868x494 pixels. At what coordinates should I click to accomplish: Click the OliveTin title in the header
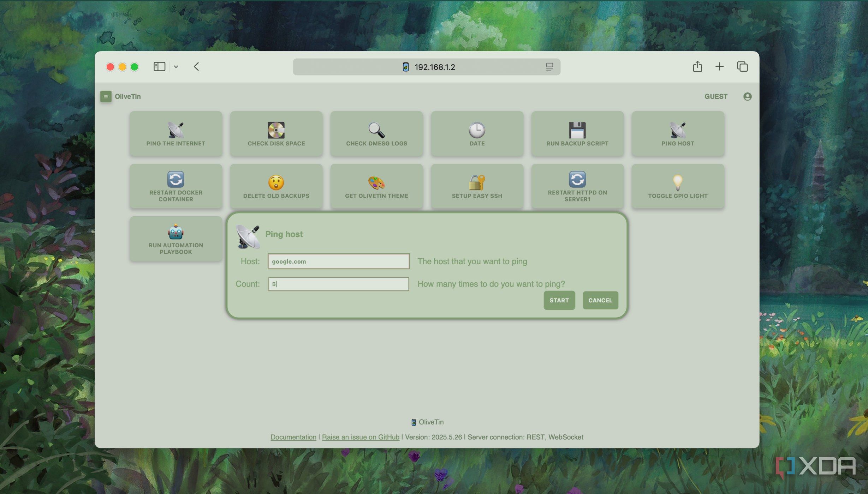click(127, 96)
